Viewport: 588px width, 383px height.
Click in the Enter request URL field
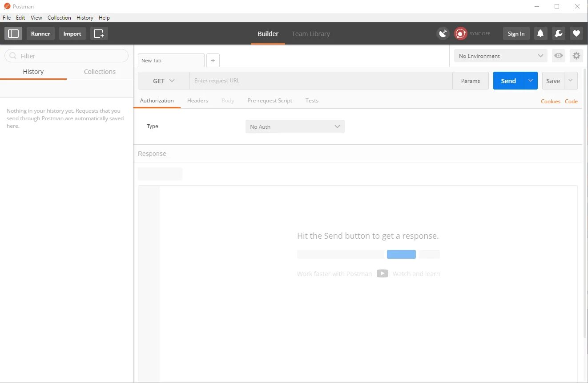pos(321,81)
